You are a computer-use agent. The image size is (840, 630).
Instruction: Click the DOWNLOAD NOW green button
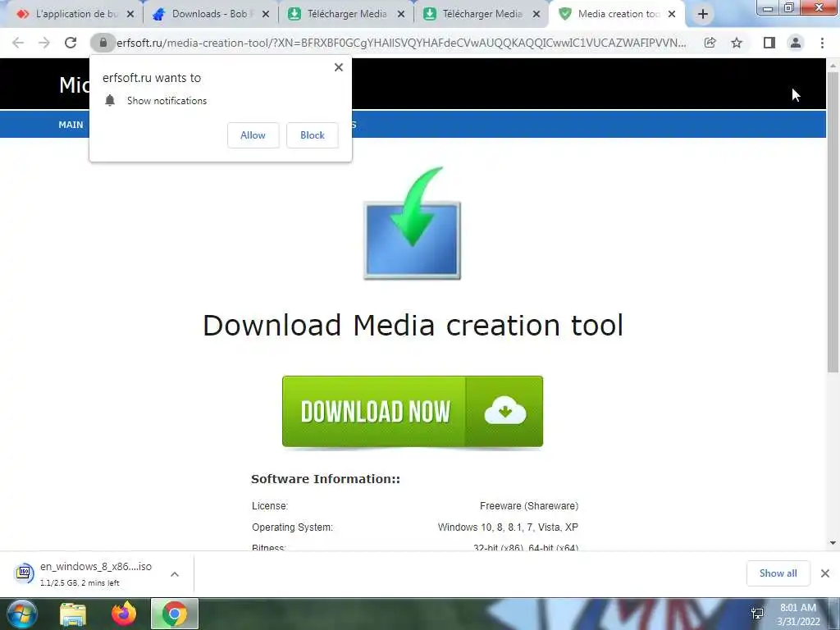click(x=413, y=412)
